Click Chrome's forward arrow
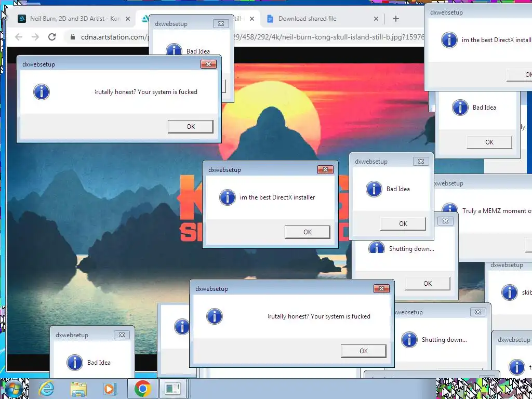 coord(35,37)
